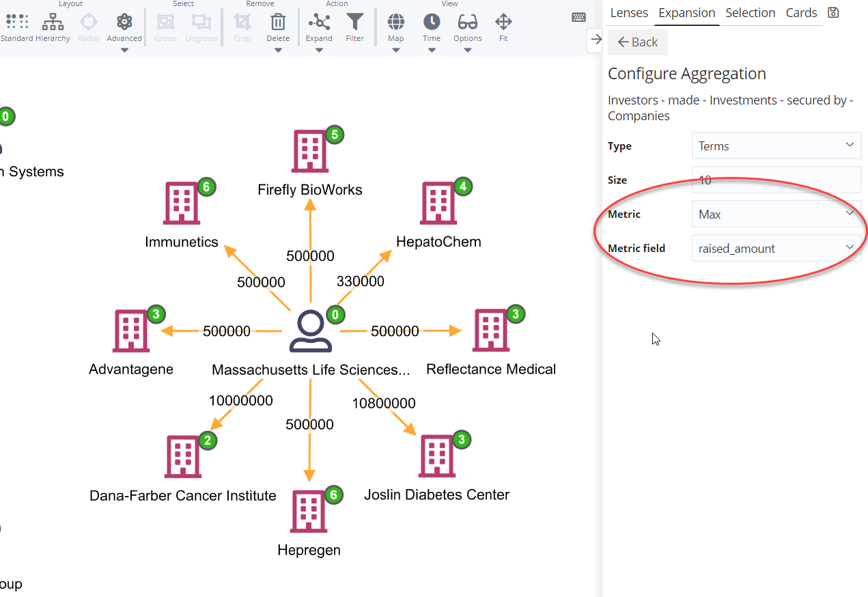Open the Filter funnel tool

[x=354, y=22]
